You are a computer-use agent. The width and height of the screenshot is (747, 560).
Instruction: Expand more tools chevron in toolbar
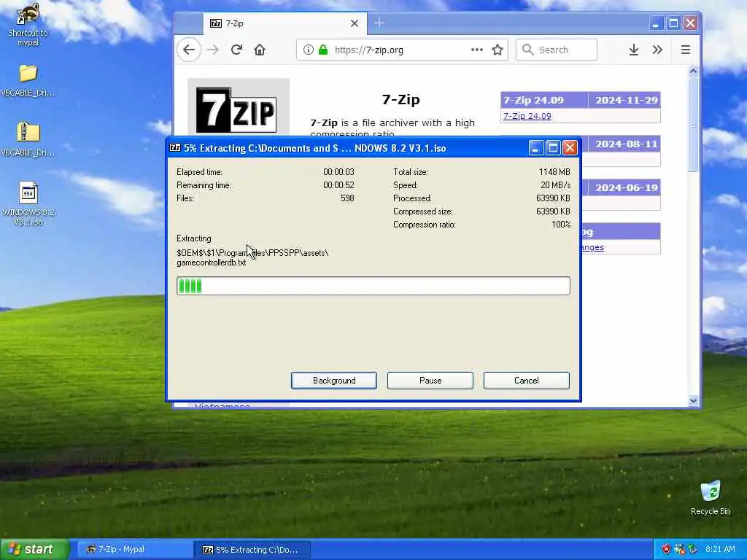tap(657, 50)
